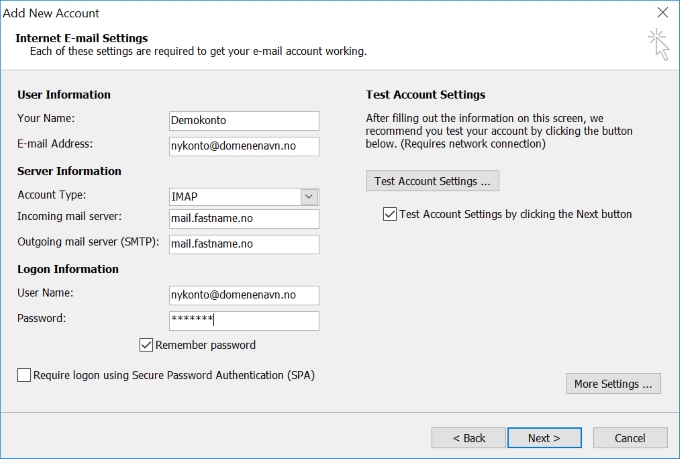Click the Outgoing mail server (SMTP) field
The height and width of the screenshot is (459, 680).
tap(244, 244)
